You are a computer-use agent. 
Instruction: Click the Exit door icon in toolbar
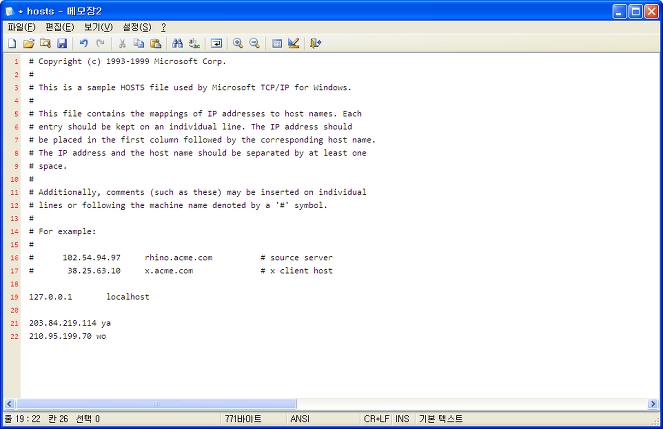[315, 43]
